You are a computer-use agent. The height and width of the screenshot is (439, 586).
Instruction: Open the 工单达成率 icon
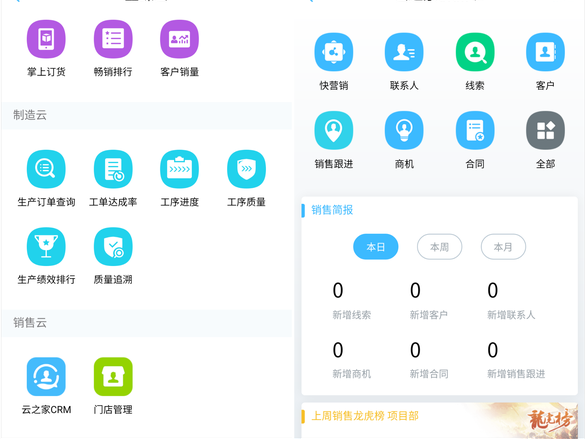113,169
